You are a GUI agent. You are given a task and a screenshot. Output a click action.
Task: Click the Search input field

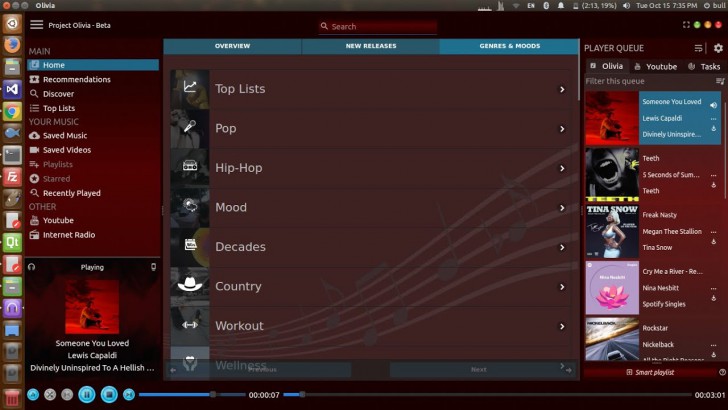378,26
